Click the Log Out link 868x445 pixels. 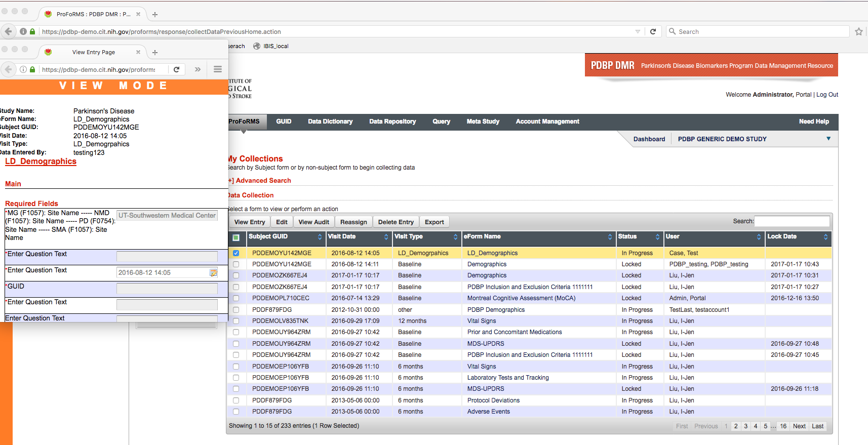(x=827, y=95)
